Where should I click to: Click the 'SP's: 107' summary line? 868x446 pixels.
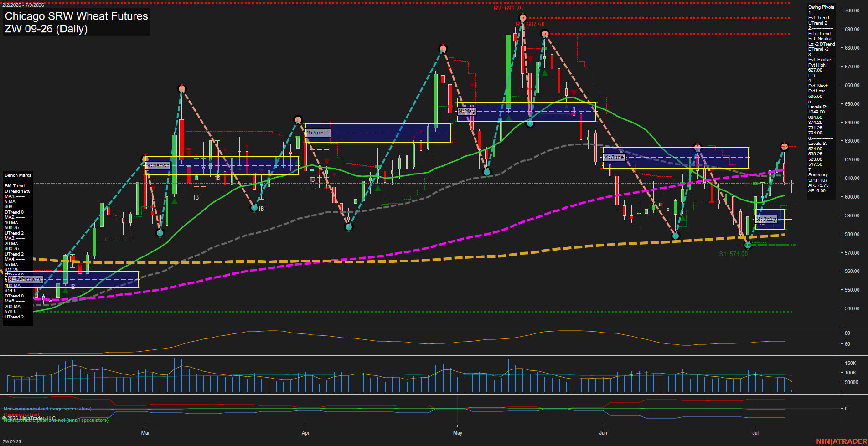[x=818, y=180]
